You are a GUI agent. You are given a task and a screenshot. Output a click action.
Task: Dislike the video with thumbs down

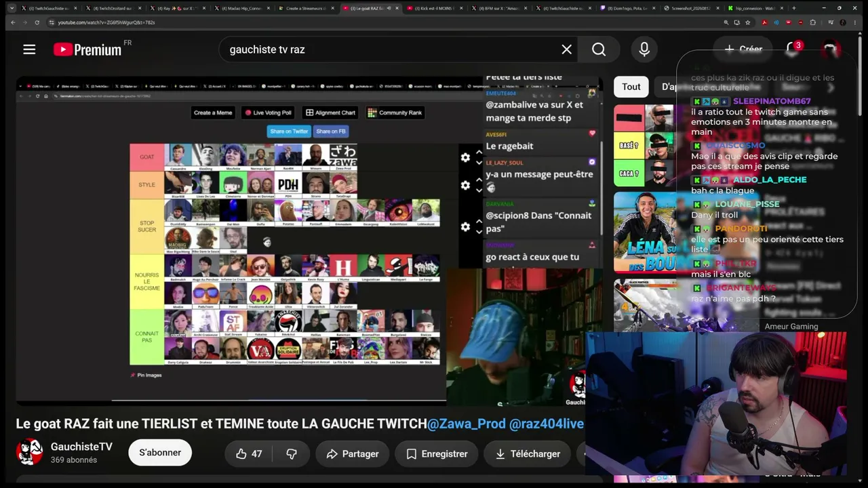(292, 453)
